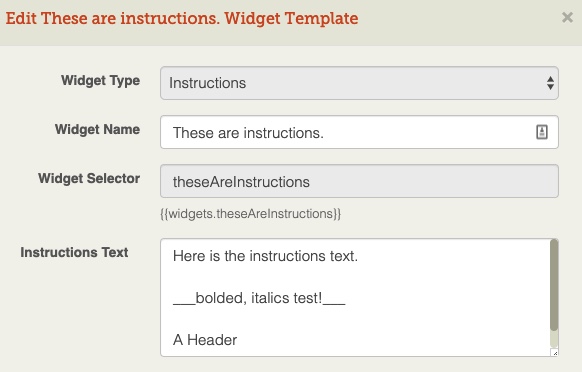This screenshot has height=372, width=582.
Task: Focus the Widget Name text field
Action: coord(359,132)
